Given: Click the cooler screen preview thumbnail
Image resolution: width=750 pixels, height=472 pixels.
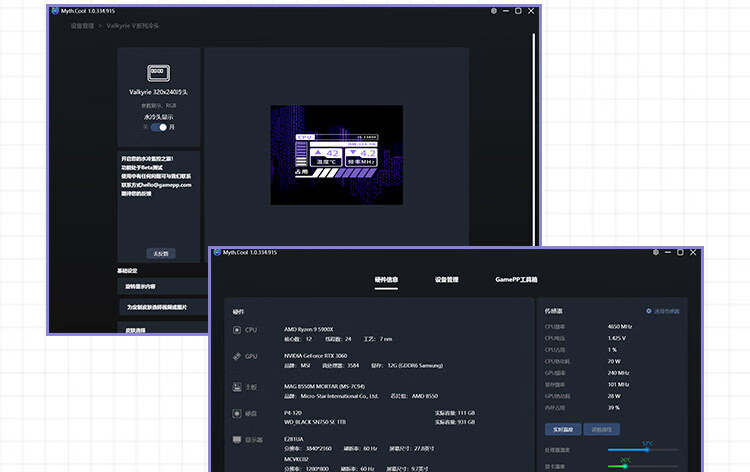Looking at the screenshot, I should pos(337,155).
